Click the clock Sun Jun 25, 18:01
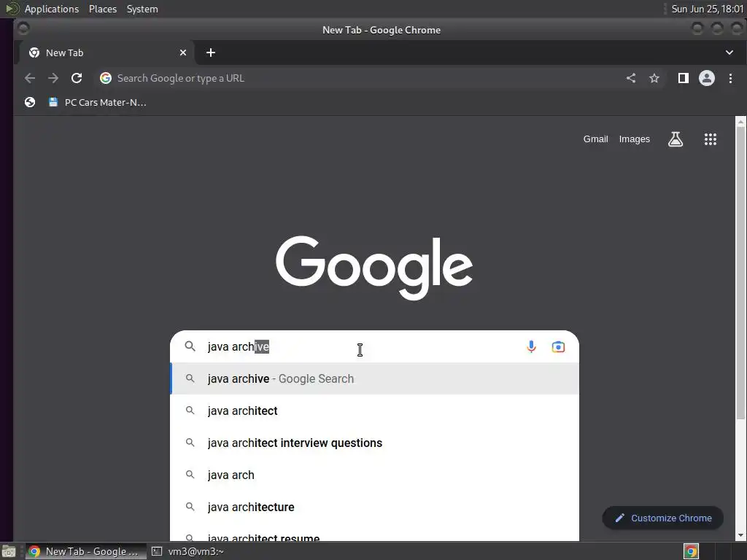Screen dimensions: 747x560 pyautogui.click(x=707, y=9)
